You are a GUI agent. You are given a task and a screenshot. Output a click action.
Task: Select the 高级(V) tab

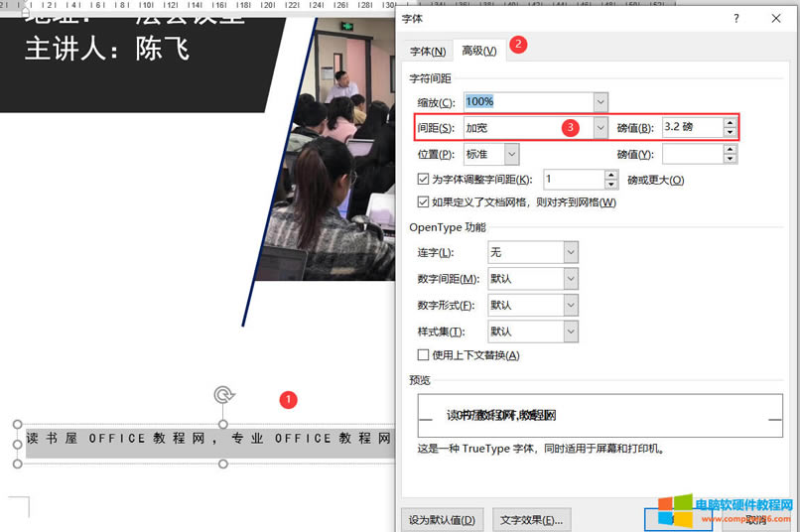[478, 51]
